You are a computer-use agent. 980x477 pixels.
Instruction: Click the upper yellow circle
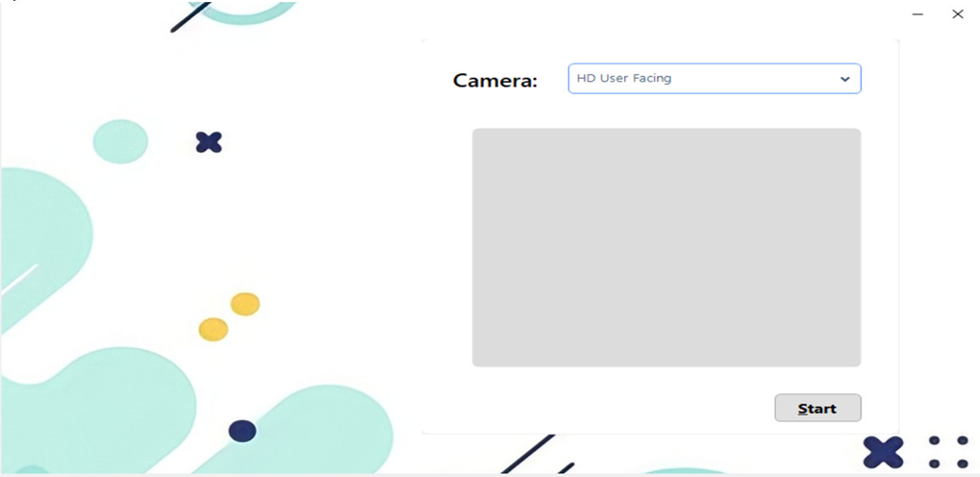[x=245, y=304]
